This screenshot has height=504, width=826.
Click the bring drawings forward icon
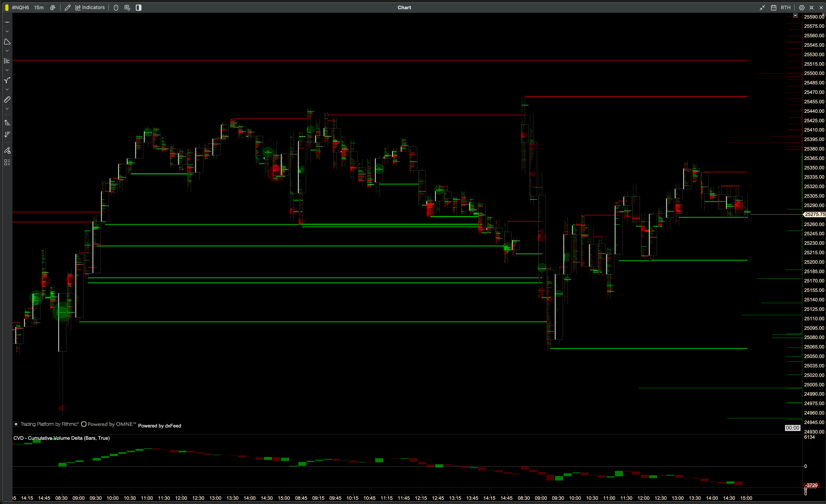point(7,123)
